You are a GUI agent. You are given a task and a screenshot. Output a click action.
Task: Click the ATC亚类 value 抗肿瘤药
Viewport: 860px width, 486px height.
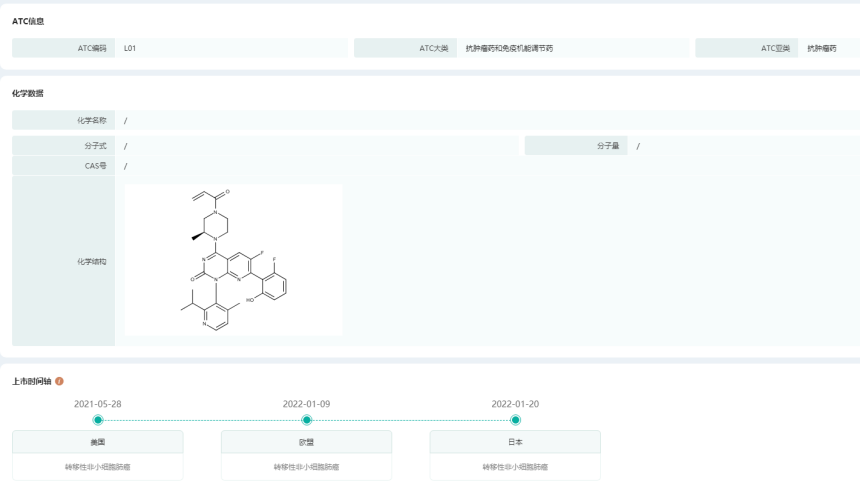pyautogui.click(x=822, y=48)
